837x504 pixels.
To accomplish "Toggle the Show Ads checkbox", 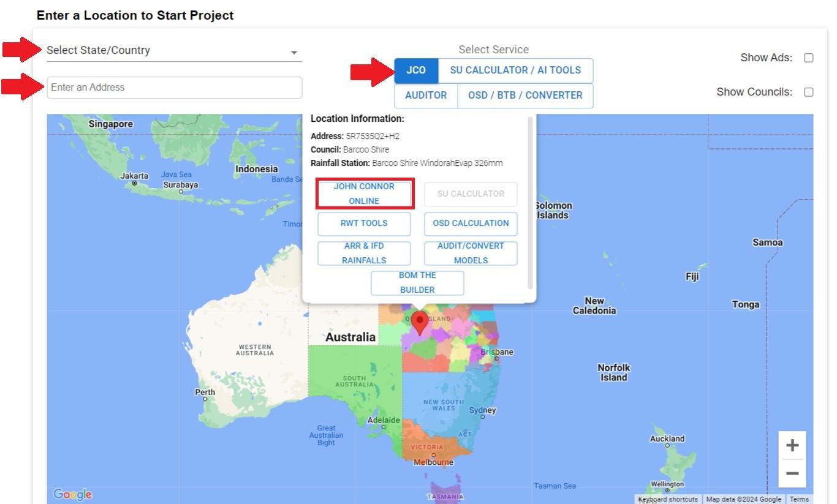I will 808,58.
